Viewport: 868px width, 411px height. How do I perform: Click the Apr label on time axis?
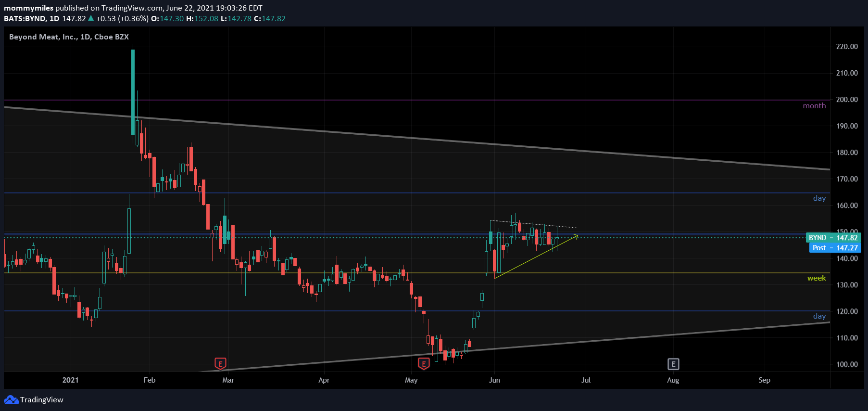click(324, 380)
